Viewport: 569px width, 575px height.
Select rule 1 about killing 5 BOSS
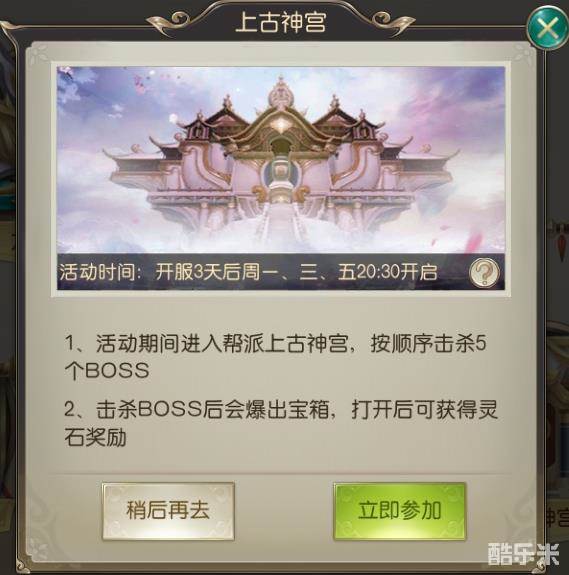coord(275,357)
